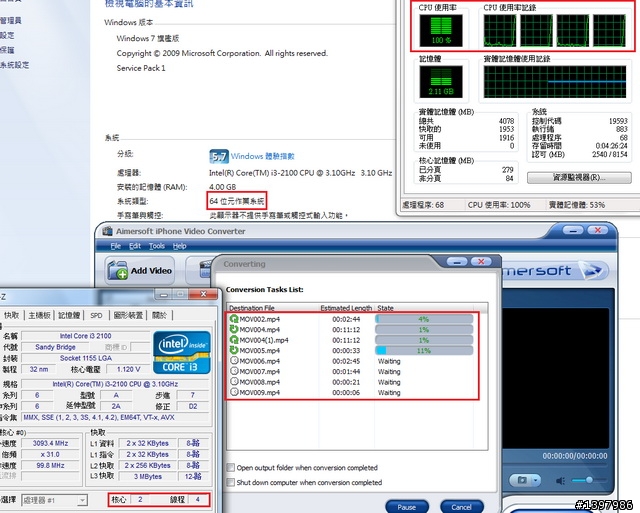
Task: Select the MOV009.mp4 file name
Action: point(260,393)
